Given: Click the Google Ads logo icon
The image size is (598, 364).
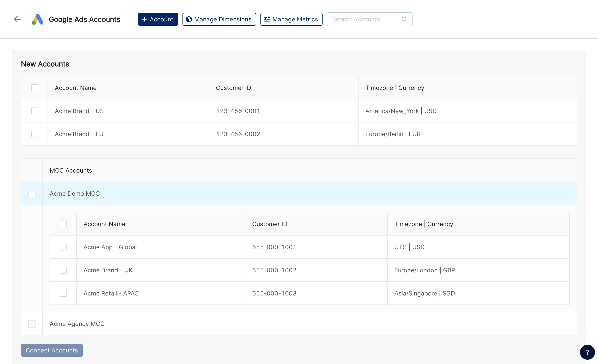Looking at the screenshot, I should 38,19.
